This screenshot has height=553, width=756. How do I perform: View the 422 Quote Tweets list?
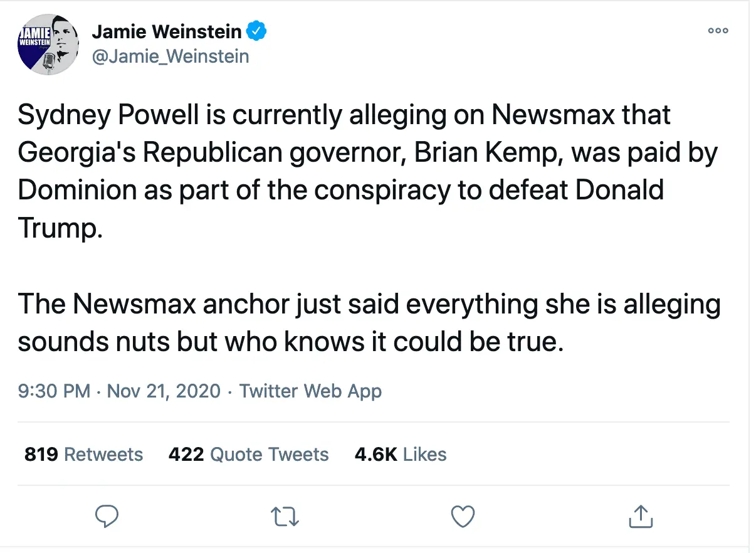(248, 454)
